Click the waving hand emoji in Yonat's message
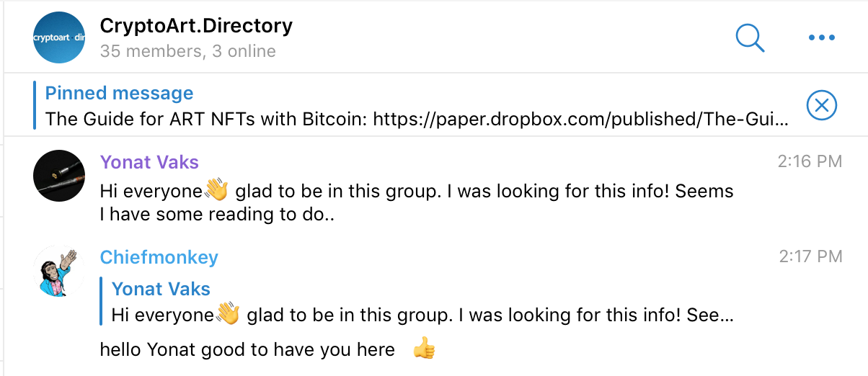The image size is (868, 376). (x=216, y=190)
